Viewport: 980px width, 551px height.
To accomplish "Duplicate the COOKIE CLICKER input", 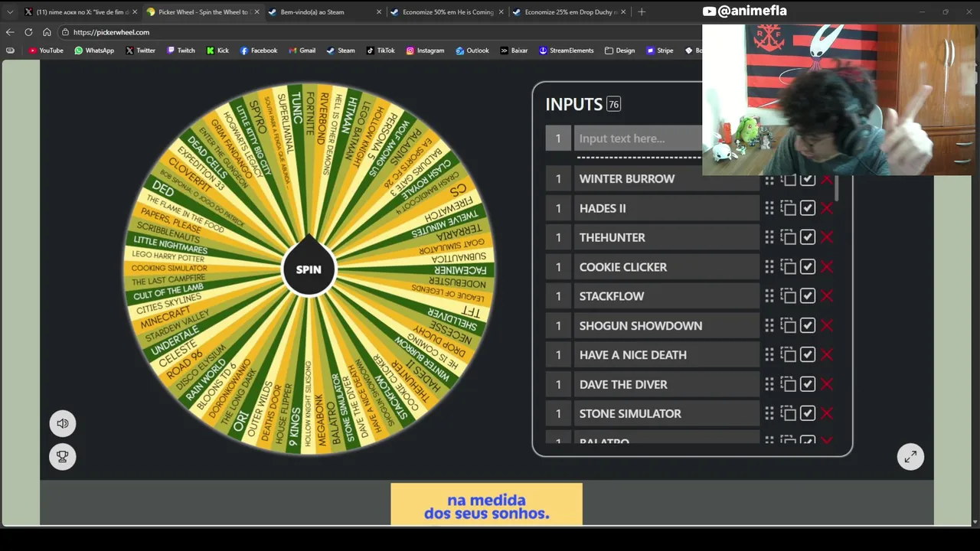I will [789, 267].
